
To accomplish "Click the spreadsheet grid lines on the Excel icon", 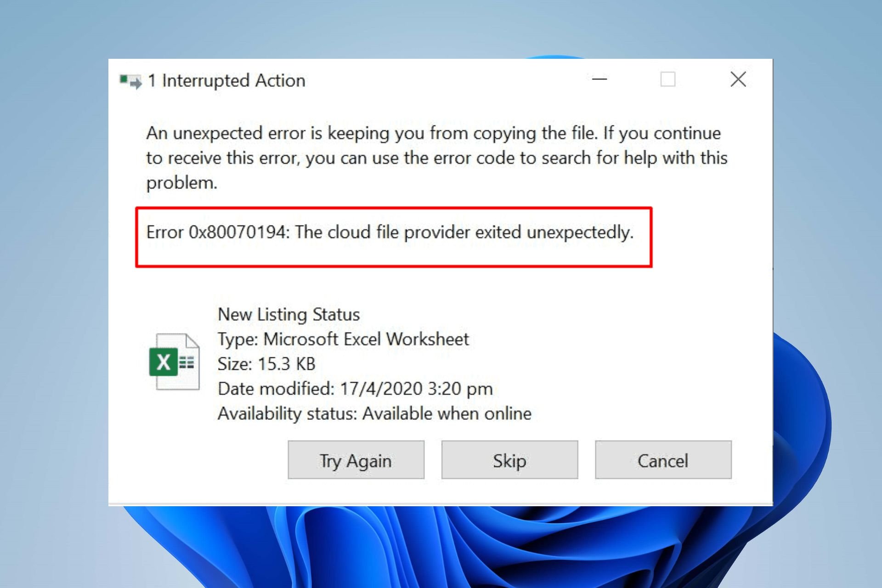I will (187, 363).
